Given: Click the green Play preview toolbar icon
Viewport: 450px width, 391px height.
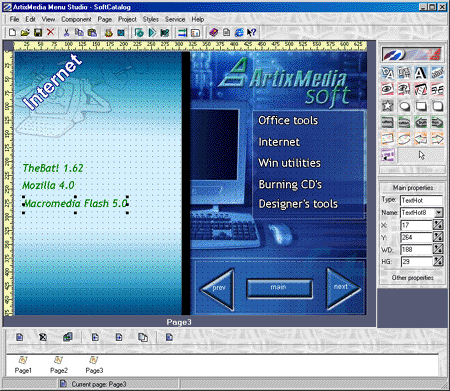Looking at the screenshot, I should click(x=152, y=33).
